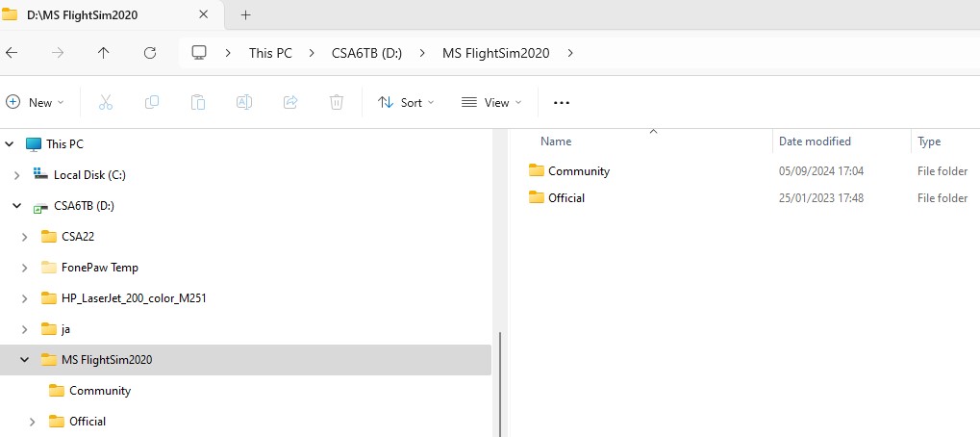Image resolution: width=980 pixels, height=437 pixels.
Task: Expand chevron after the monitor icon
Action: 229,53
